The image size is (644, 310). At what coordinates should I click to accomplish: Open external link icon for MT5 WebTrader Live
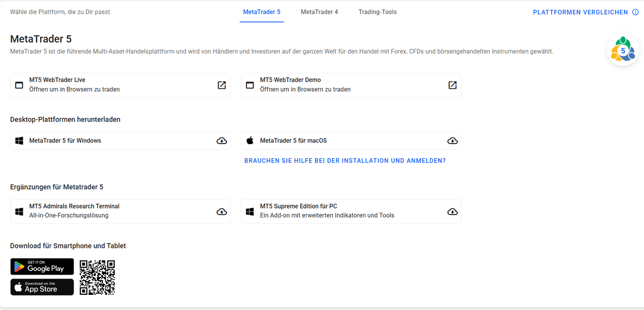(x=222, y=85)
